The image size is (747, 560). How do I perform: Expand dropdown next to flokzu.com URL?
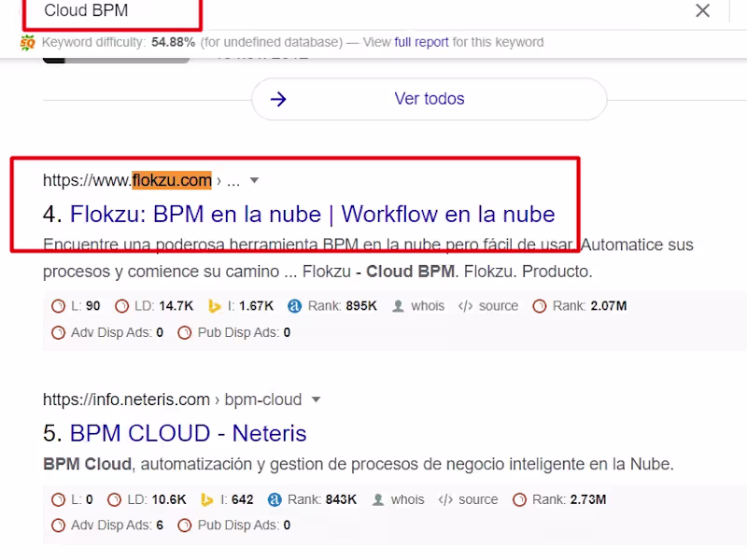tap(254, 180)
